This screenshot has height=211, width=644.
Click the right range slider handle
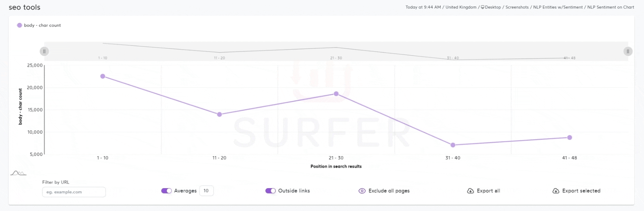click(x=628, y=51)
